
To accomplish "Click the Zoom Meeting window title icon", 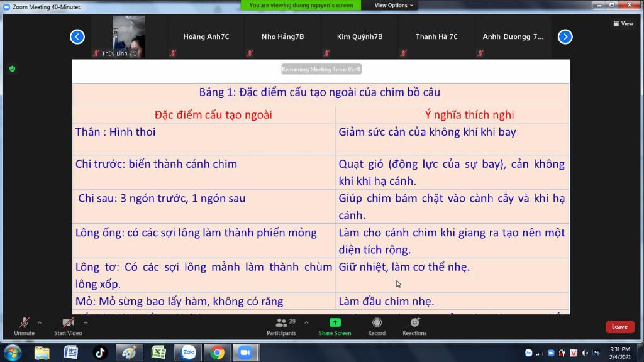I will [6, 6].
